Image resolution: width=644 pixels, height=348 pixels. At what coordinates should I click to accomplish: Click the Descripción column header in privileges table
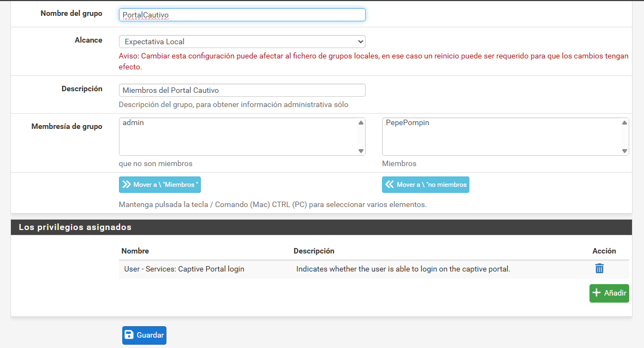pos(314,251)
